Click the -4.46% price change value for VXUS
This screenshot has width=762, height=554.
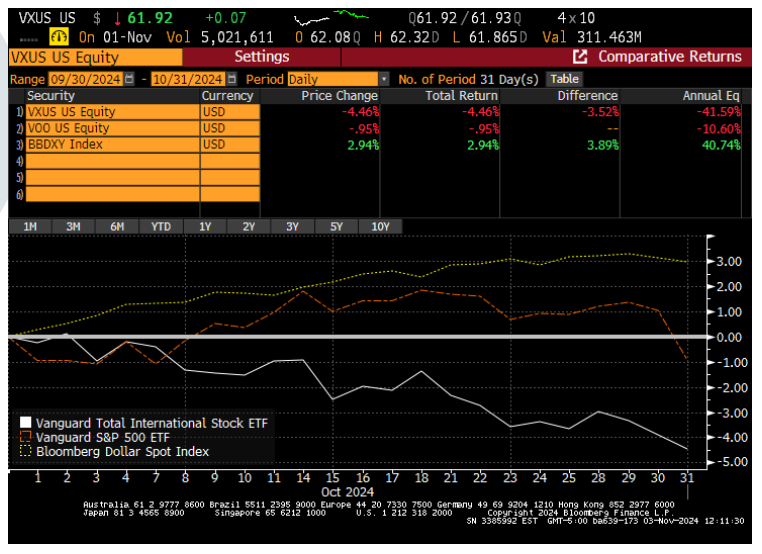360,112
